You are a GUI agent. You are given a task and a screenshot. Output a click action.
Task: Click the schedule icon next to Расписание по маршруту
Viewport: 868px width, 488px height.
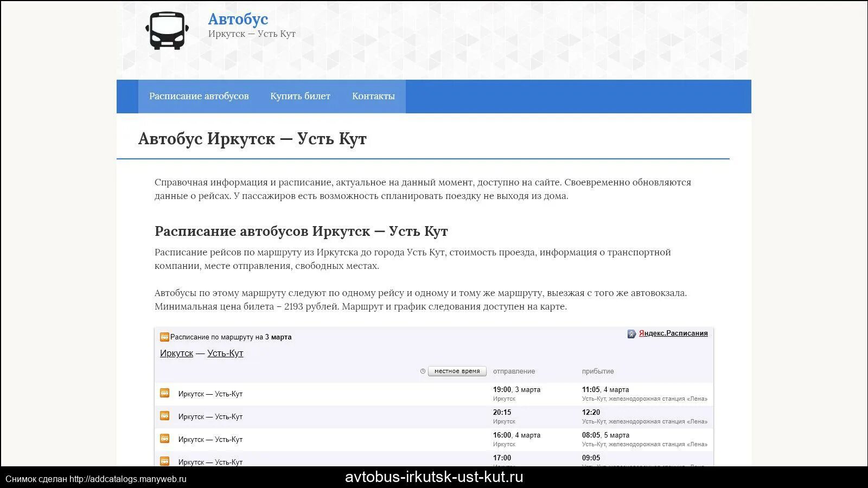tap(164, 337)
